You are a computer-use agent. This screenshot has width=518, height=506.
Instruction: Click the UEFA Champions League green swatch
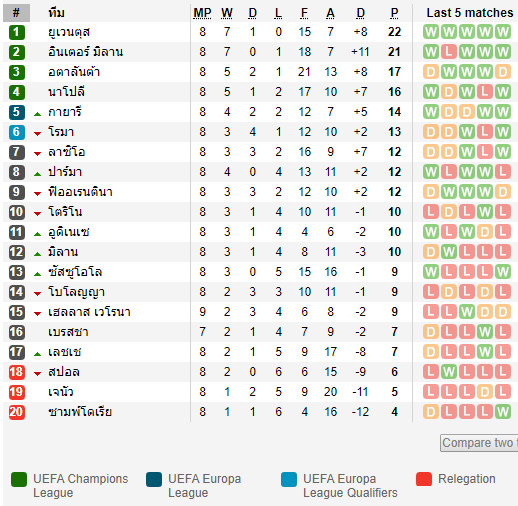(19, 479)
